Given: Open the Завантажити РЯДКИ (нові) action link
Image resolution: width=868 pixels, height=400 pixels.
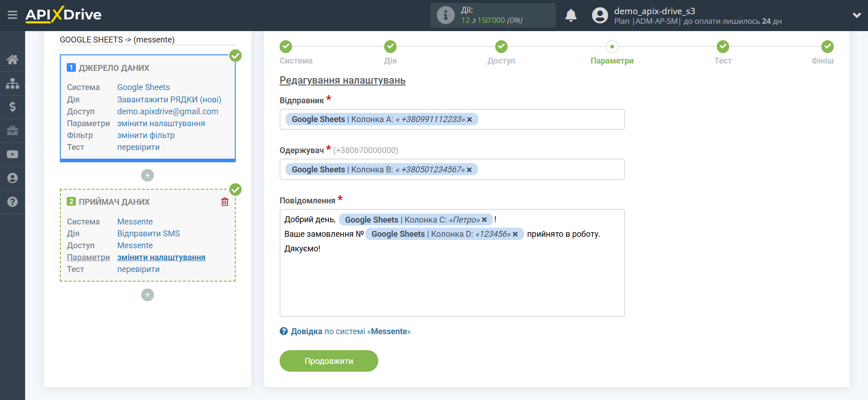Looking at the screenshot, I should 169,100.
